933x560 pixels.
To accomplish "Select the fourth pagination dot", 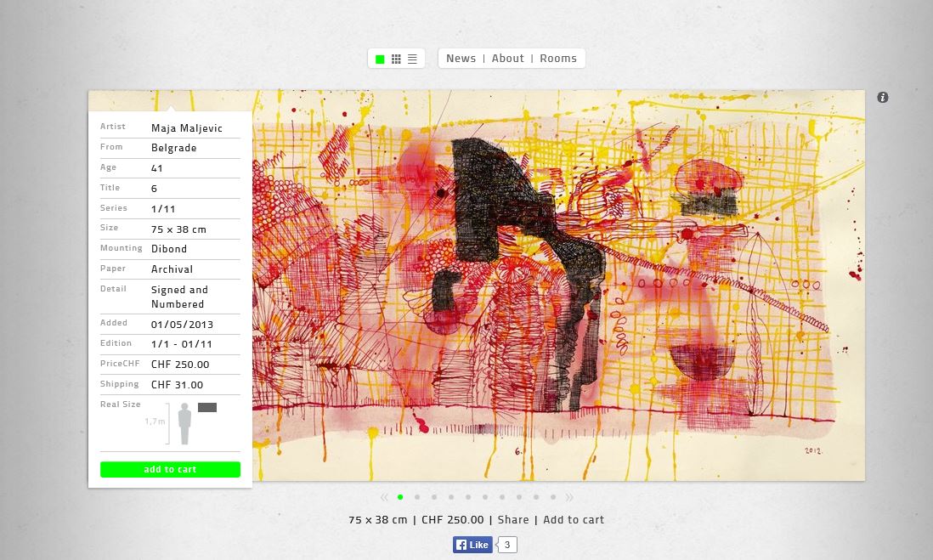I will [451, 497].
